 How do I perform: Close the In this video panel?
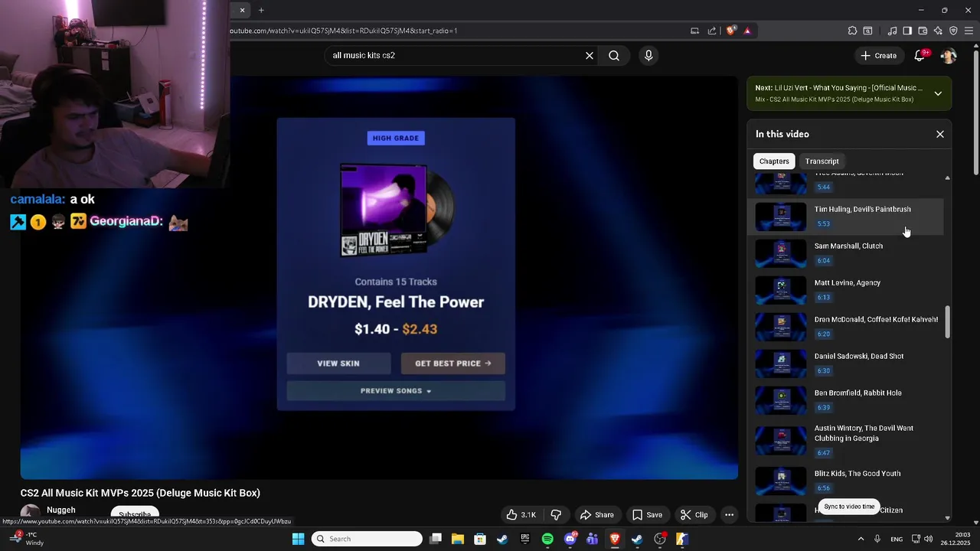[940, 134]
